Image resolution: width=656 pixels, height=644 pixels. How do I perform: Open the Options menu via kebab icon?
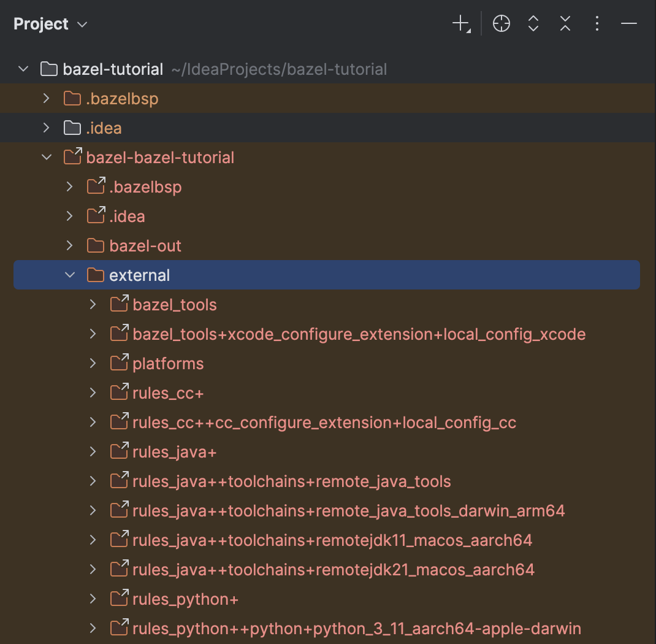click(x=597, y=23)
